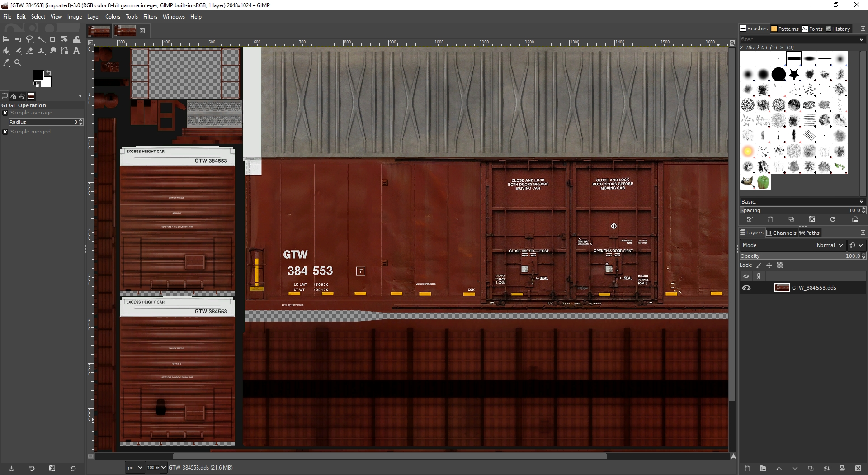Open the legacy/default mode group switcher dropdown

click(857, 245)
